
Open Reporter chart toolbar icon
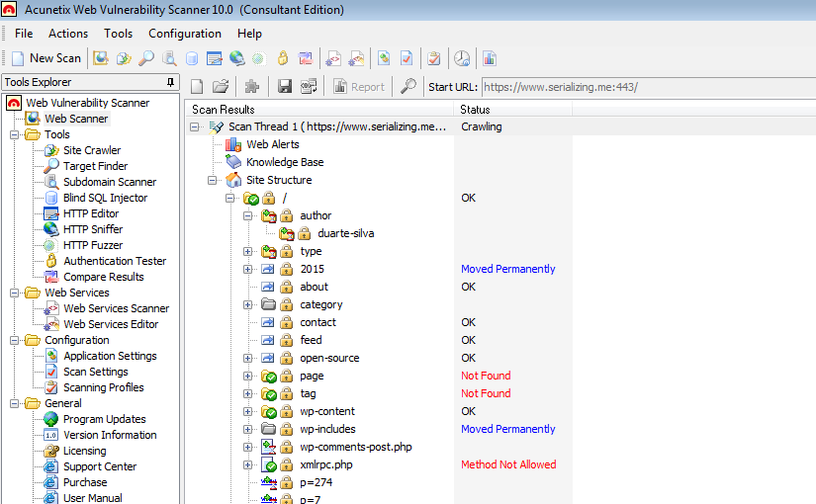pos(490,58)
